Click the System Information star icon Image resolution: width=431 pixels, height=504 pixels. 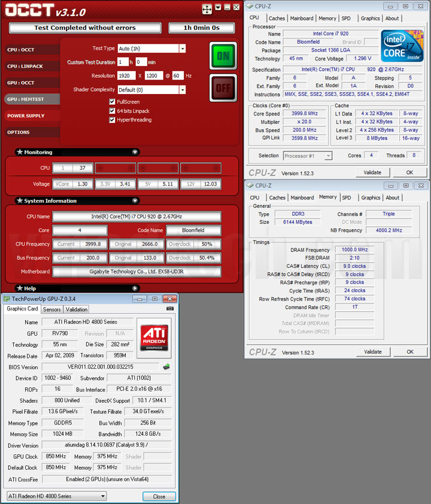coord(20,201)
